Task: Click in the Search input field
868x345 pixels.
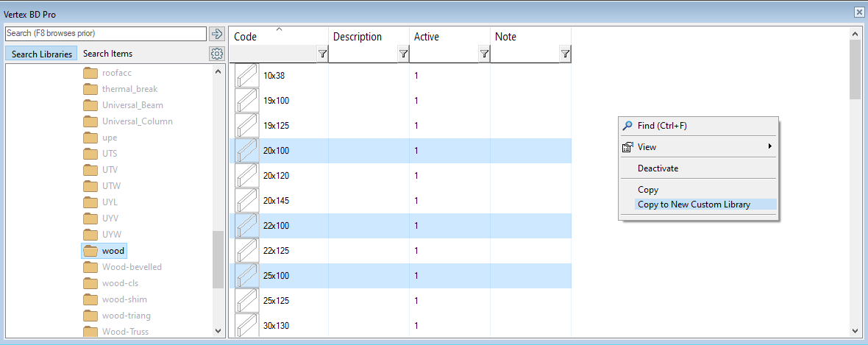Action: (x=105, y=34)
